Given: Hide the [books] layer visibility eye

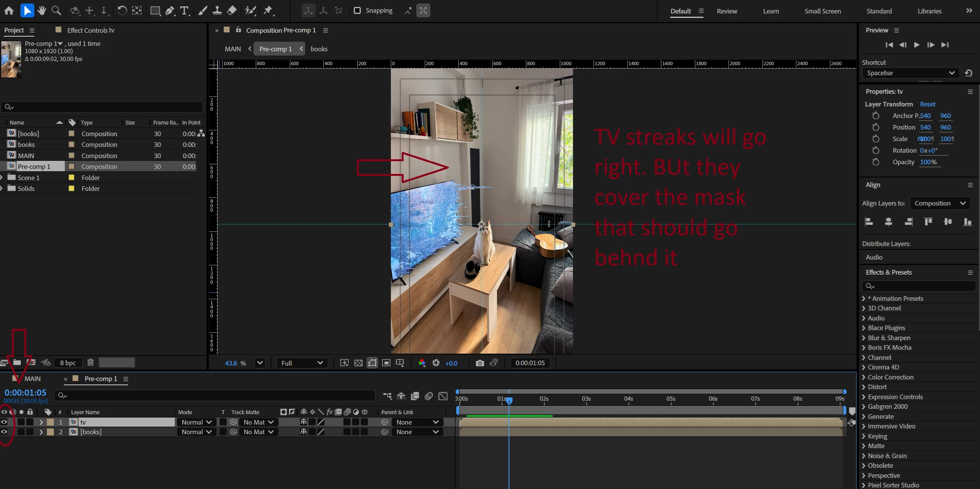Looking at the screenshot, I should click(x=4, y=432).
